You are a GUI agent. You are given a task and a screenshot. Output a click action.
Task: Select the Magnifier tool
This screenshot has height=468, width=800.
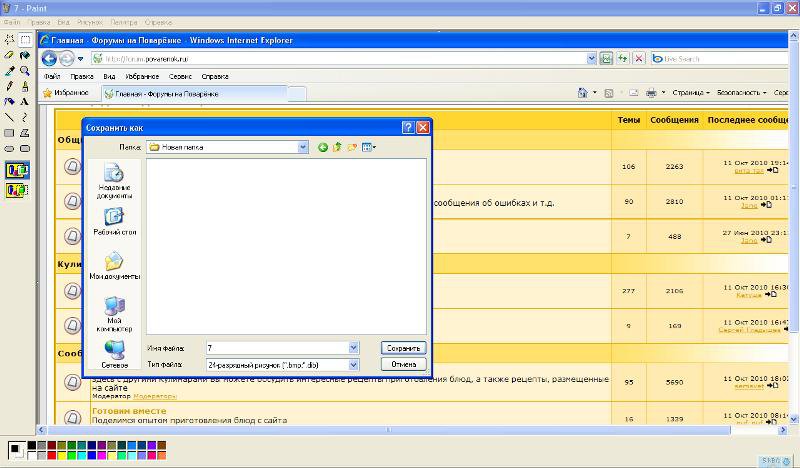25,71
